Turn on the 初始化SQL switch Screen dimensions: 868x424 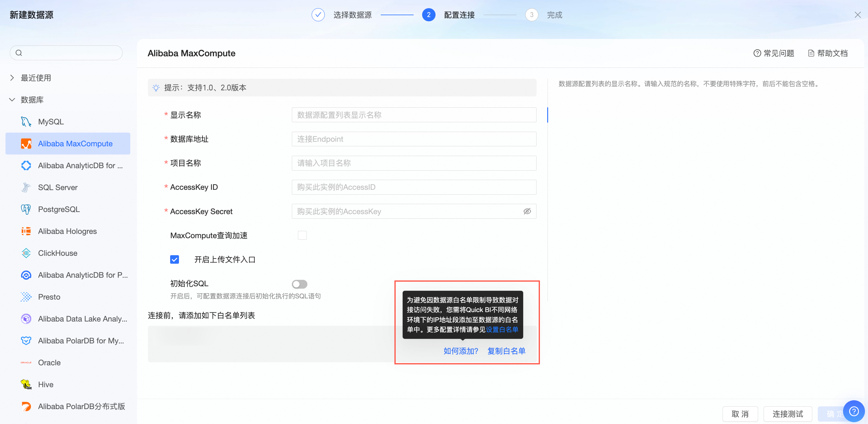[299, 284]
